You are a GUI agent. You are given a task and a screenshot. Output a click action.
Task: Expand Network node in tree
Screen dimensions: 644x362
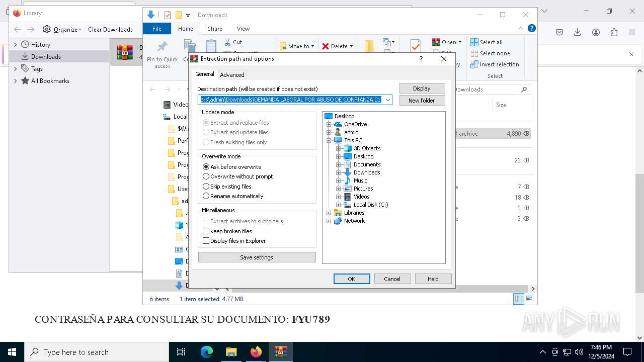329,221
